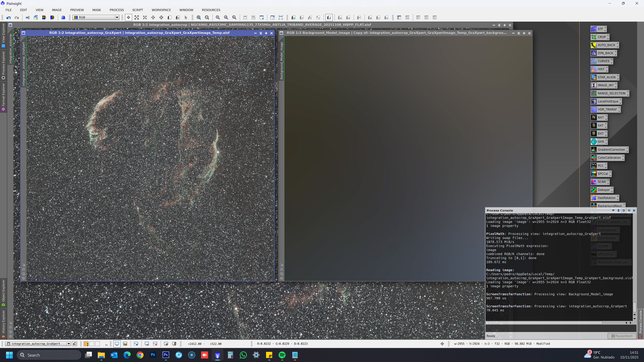Click the Process Console horizontal scrollbar
This screenshot has height=362, width=644.
coord(544,323)
